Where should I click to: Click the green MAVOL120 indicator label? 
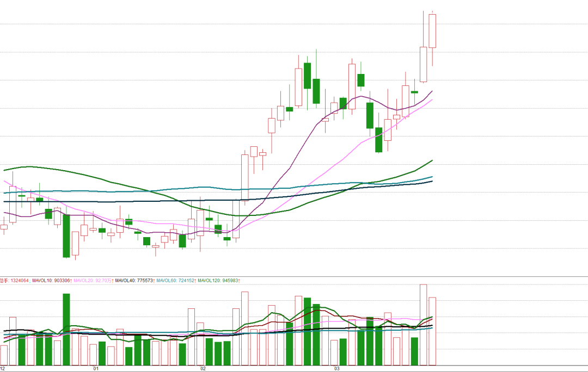pos(218,281)
